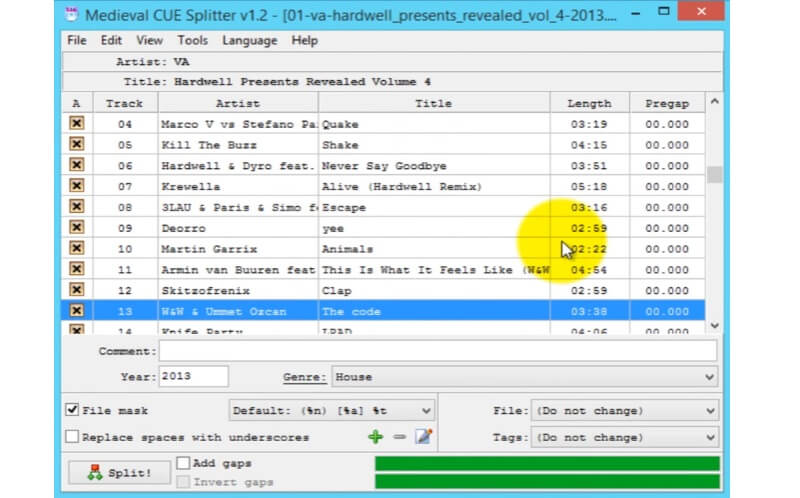Click the title Quake
800x498 pixels.
click(340, 124)
